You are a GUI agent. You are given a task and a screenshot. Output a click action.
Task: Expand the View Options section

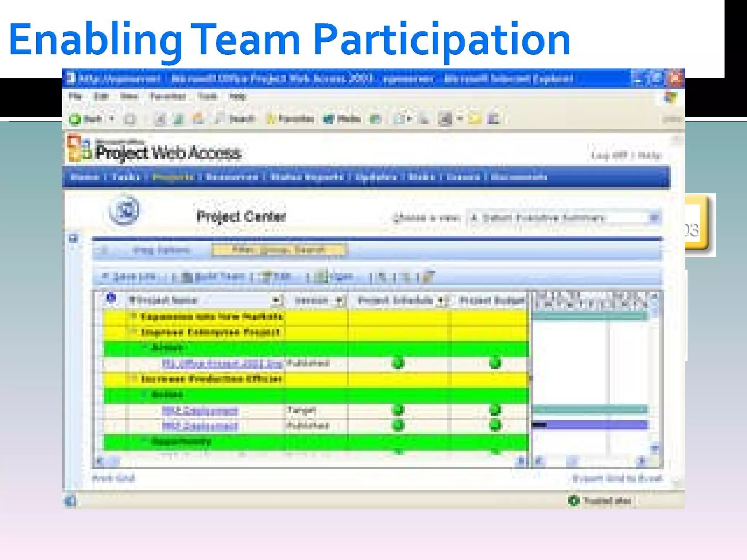click(162, 250)
